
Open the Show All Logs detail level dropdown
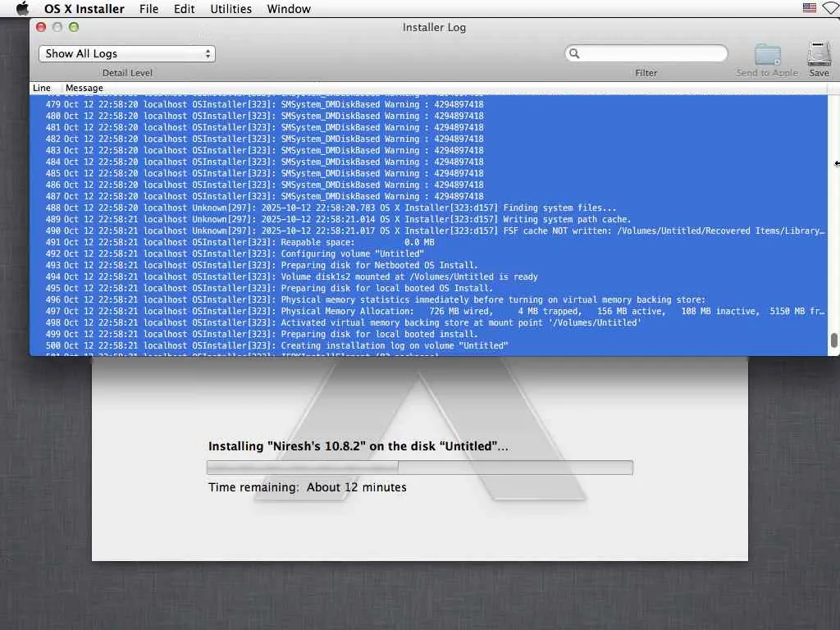click(127, 53)
